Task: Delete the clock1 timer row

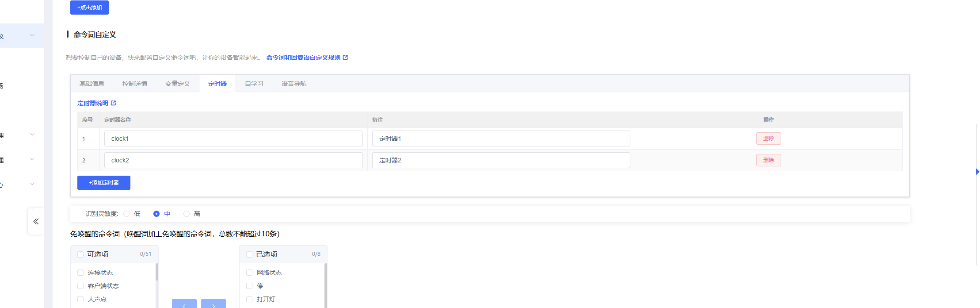Action: click(768, 139)
